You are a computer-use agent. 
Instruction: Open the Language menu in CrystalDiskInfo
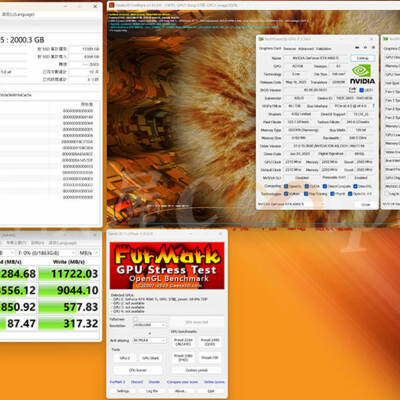click(x=19, y=14)
